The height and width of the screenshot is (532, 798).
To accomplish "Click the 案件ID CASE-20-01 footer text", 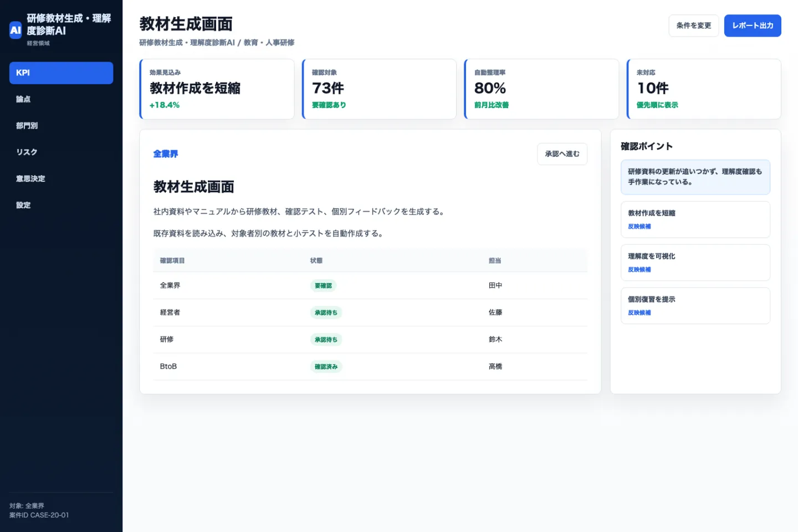I will [39, 515].
